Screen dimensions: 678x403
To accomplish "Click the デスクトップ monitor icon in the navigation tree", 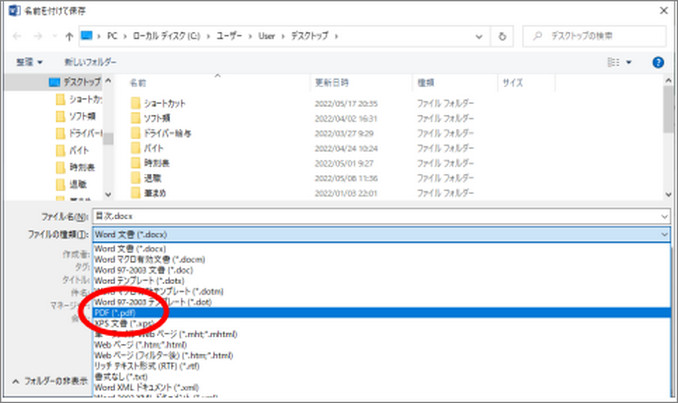I will 54,82.
